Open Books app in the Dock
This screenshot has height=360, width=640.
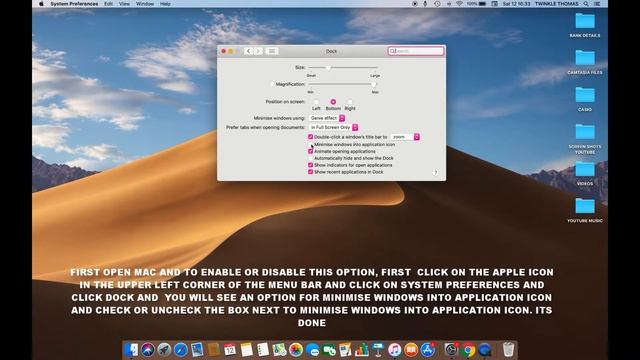click(x=411, y=350)
